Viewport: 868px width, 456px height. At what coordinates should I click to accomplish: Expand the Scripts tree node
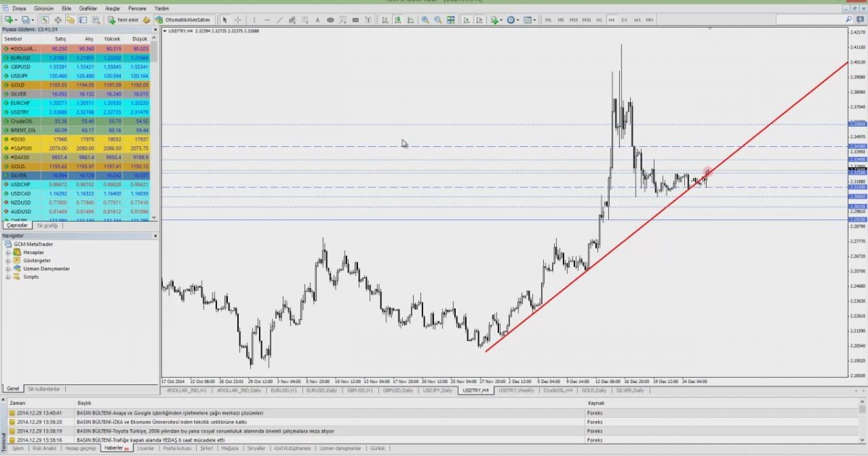coord(8,276)
